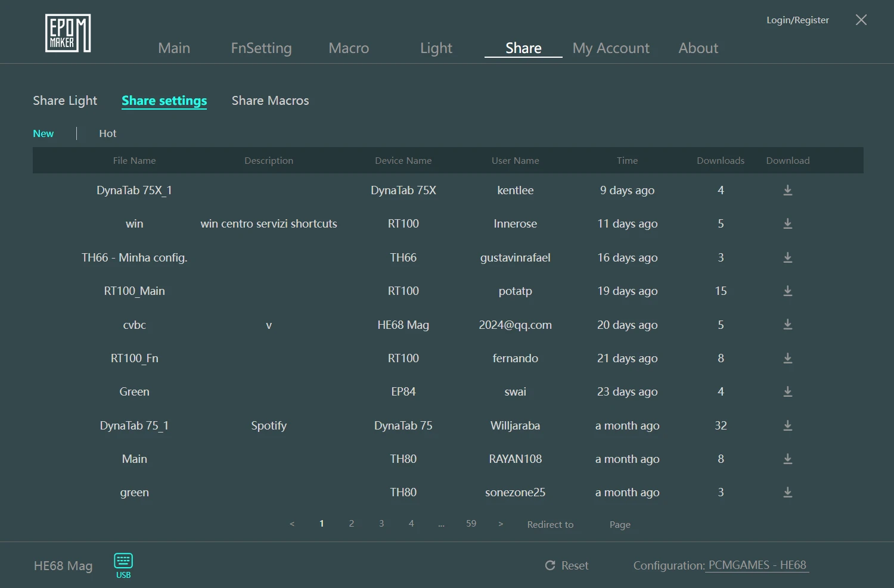This screenshot has width=894, height=588.
Task: Click user name Willjaraba
Action: click(516, 425)
